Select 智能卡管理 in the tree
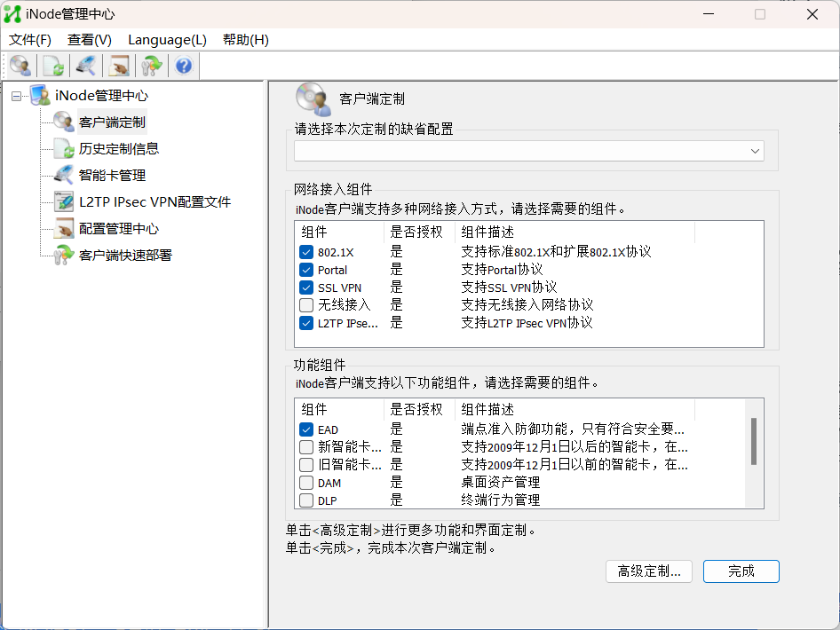The width and height of the screenshot is (840, 630). (112, 175)
